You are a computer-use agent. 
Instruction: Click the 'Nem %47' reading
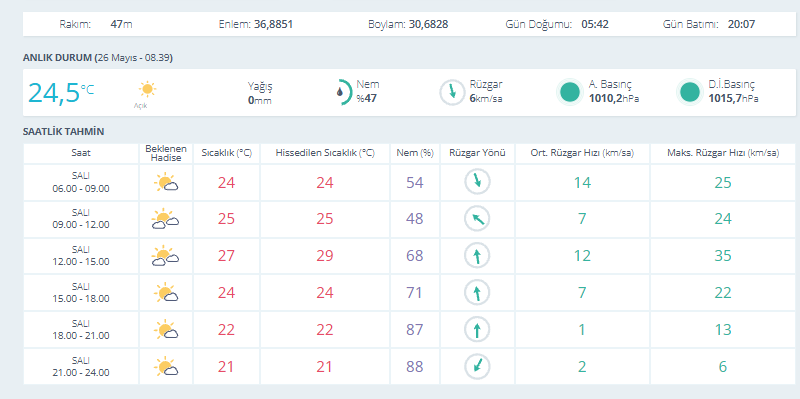point(367,91)
